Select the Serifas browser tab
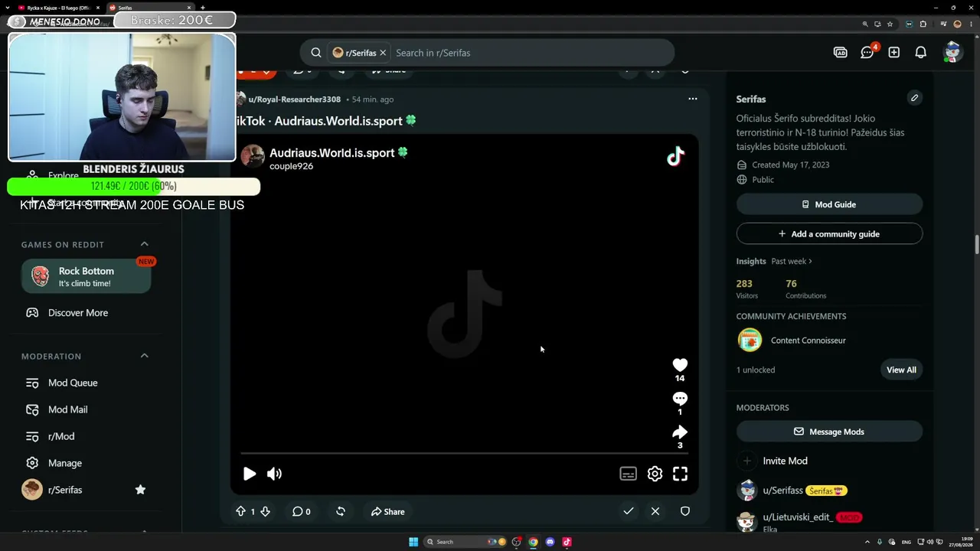The height and width of the screenshot is (551, 980). coord(150,8)
